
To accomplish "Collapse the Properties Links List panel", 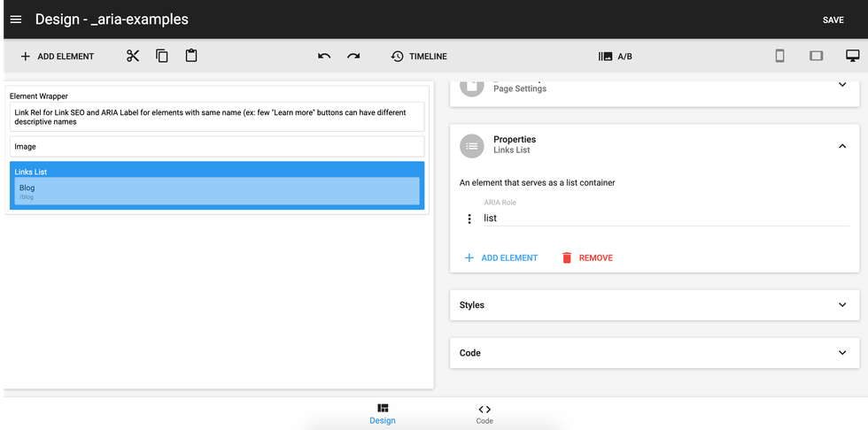I will point(841,146).
